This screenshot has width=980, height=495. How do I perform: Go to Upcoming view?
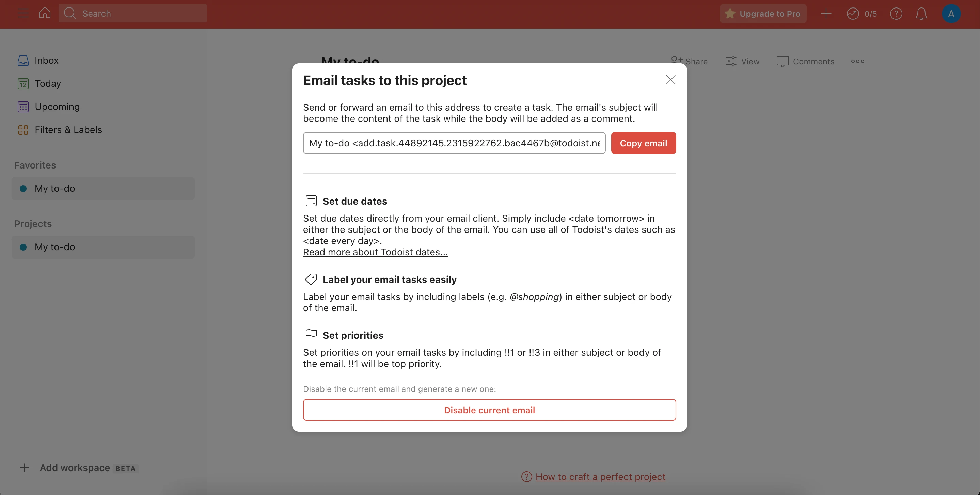coord(57,107)
